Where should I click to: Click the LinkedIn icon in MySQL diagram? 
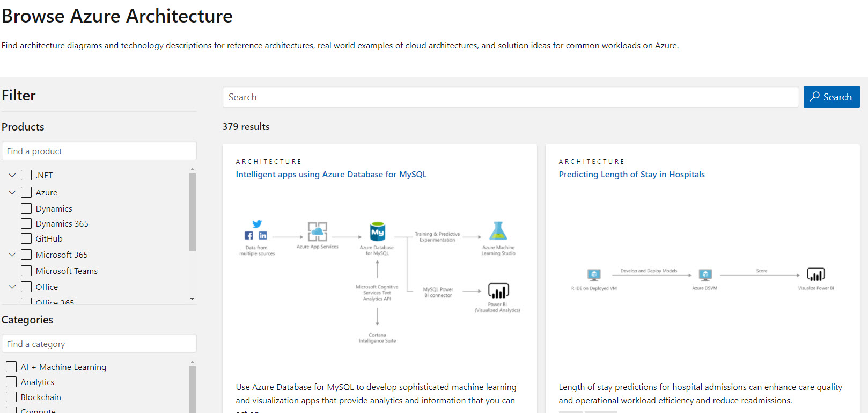click(x=263, y=235)
